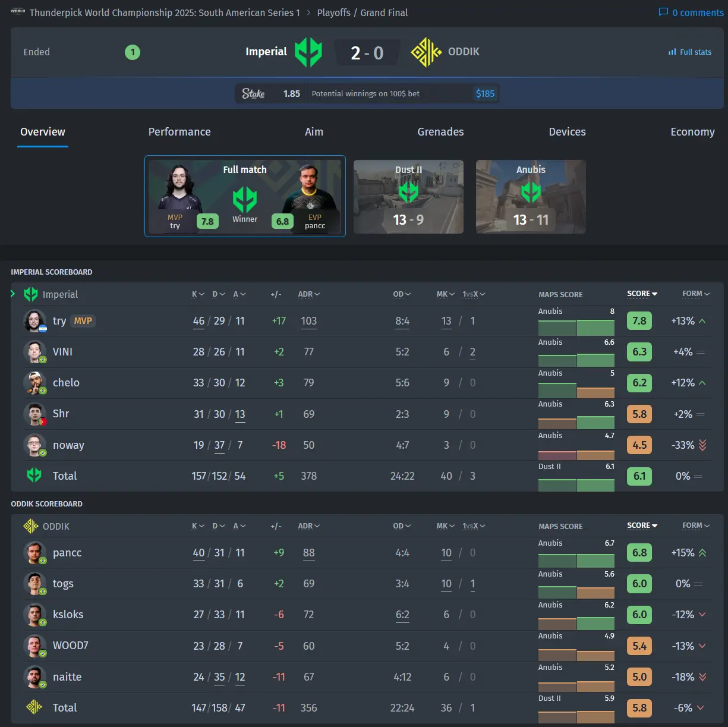This screenshot has height=727, width=728.
Task: Open Full stats link
Action: tap(690, 52)
